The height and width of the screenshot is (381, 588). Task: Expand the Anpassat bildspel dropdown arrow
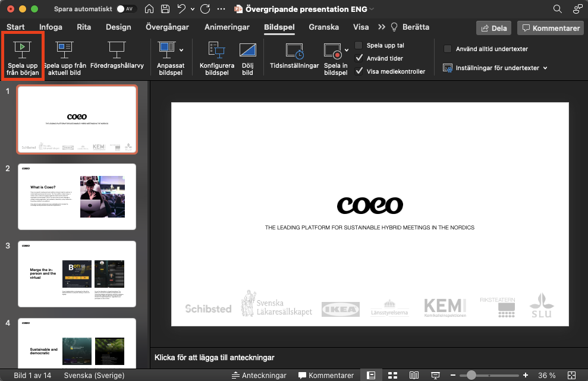[181, 50]
